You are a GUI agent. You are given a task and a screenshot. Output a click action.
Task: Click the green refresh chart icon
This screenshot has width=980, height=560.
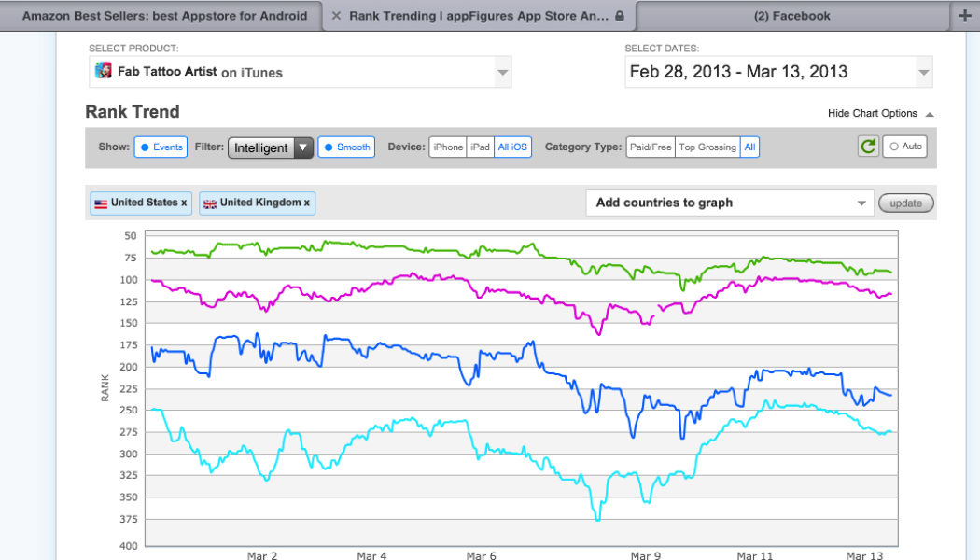point(868,147)
